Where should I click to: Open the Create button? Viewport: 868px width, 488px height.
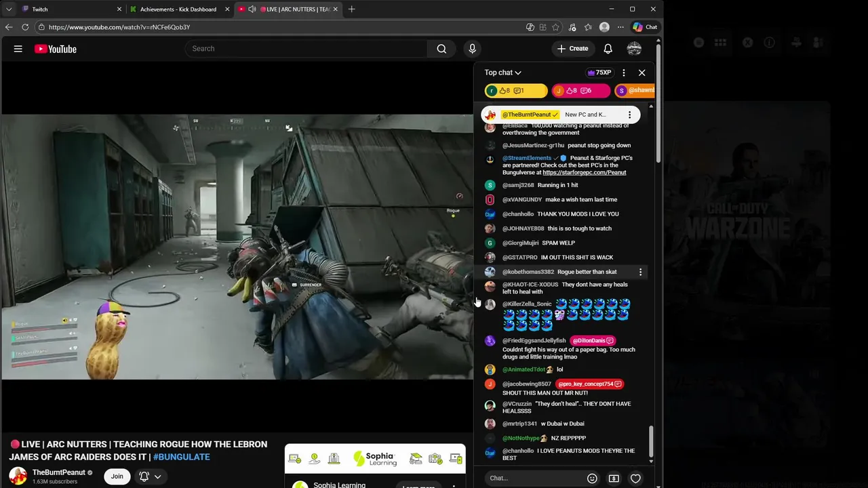click(x=572, y=49)
